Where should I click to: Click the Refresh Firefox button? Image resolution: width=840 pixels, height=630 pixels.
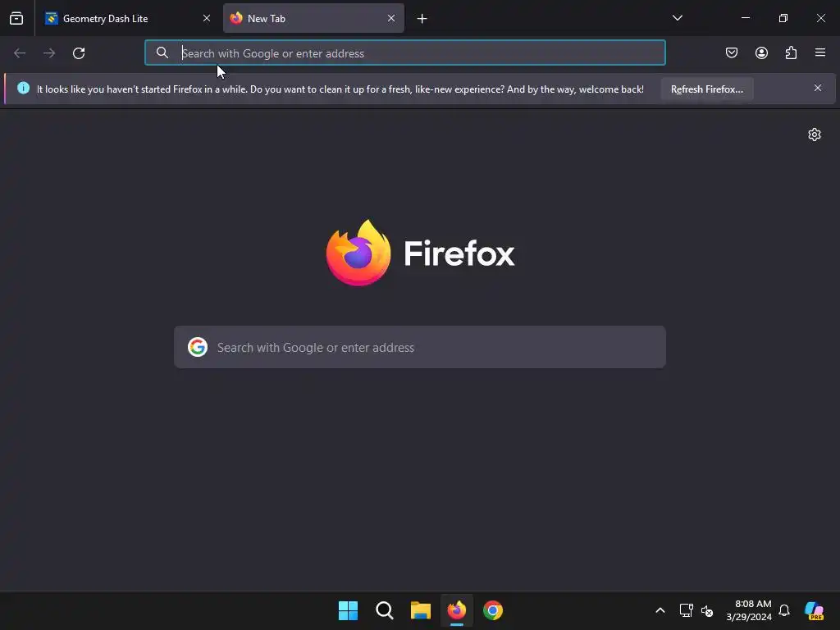[x=707, y=89]
